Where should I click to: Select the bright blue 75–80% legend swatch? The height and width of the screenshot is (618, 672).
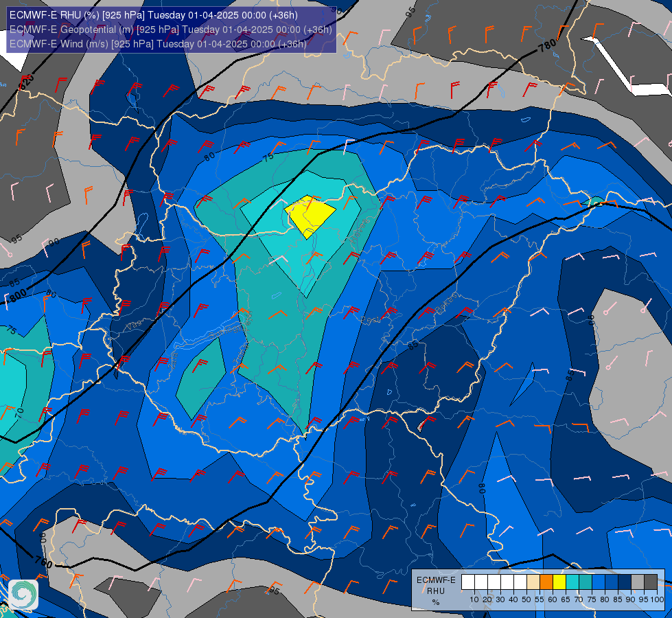599,582
